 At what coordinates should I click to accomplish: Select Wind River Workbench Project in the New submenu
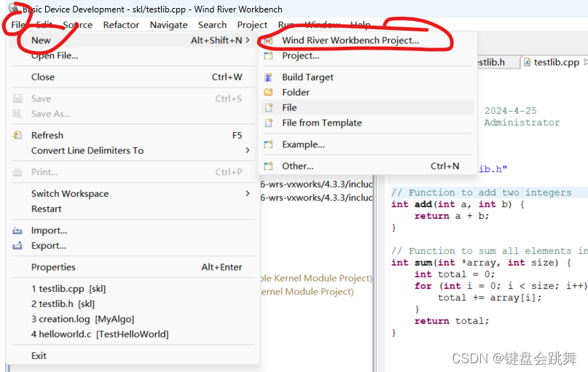pyautogui.click(x=350, y=40)
